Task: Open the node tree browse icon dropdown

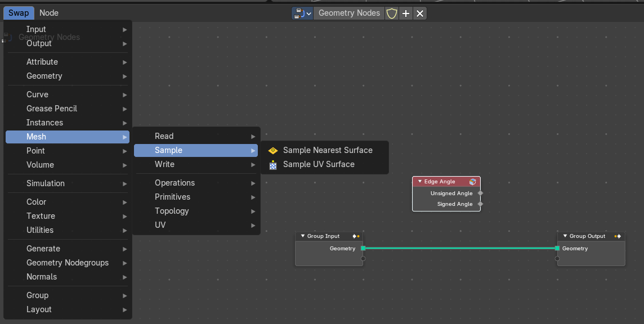Action: (302, 13)
